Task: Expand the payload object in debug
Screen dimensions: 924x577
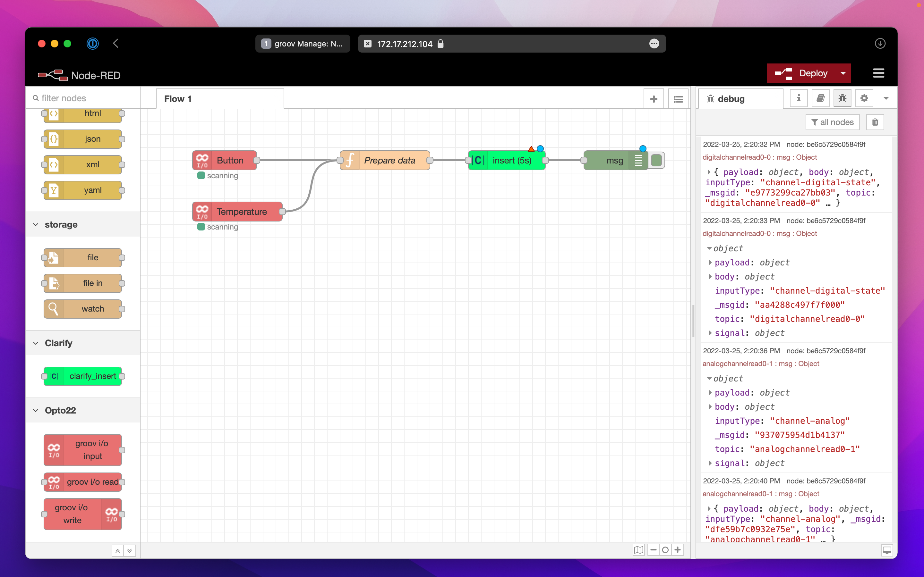Action: [710, 263]
